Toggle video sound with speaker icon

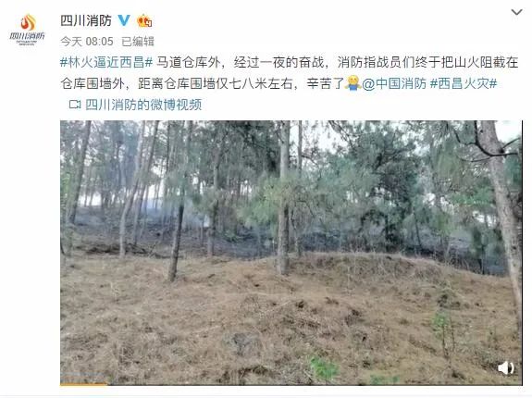click(505, 367)
